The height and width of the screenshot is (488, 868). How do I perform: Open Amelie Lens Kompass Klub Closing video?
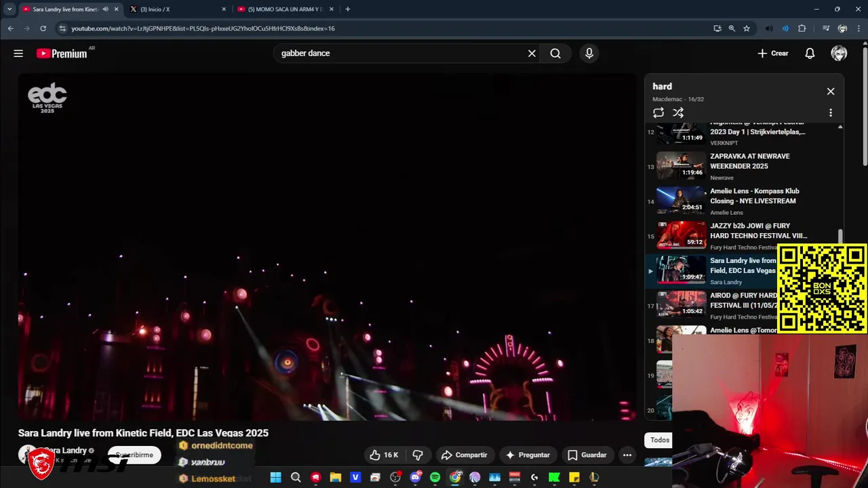[743, 201]
